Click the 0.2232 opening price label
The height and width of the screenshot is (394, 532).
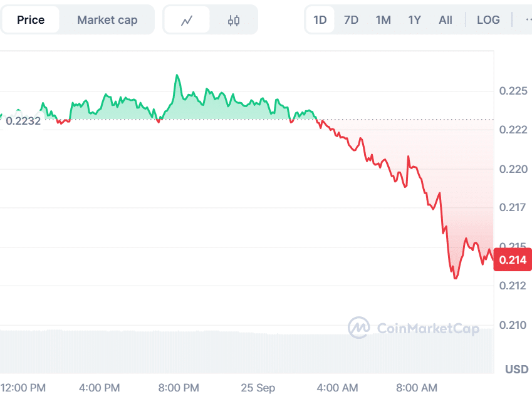[23, 121]
